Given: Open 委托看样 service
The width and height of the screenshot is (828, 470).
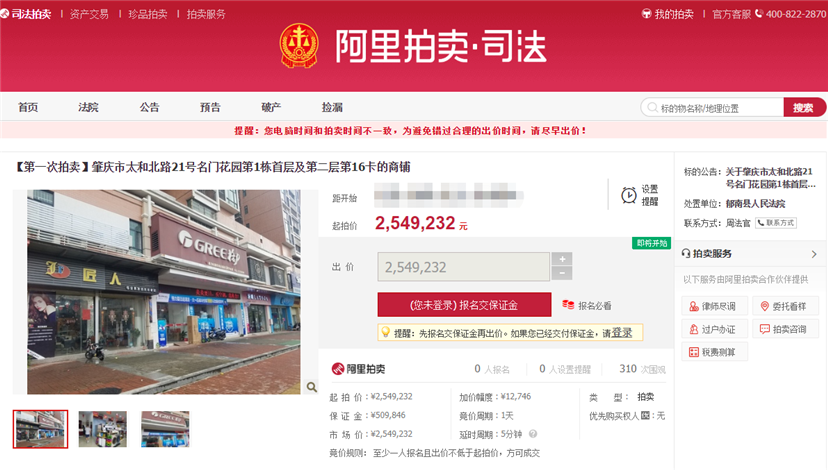Looking at the screenshot, I should (786, 306).
